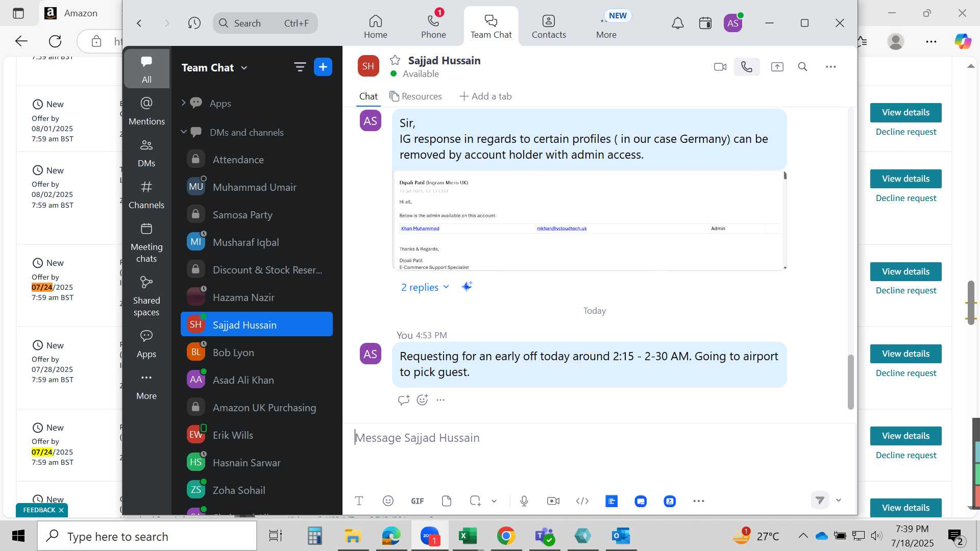Click Decline request for 08/02/2025 offer
Screen dimensions: 980x551
(906, 198)
